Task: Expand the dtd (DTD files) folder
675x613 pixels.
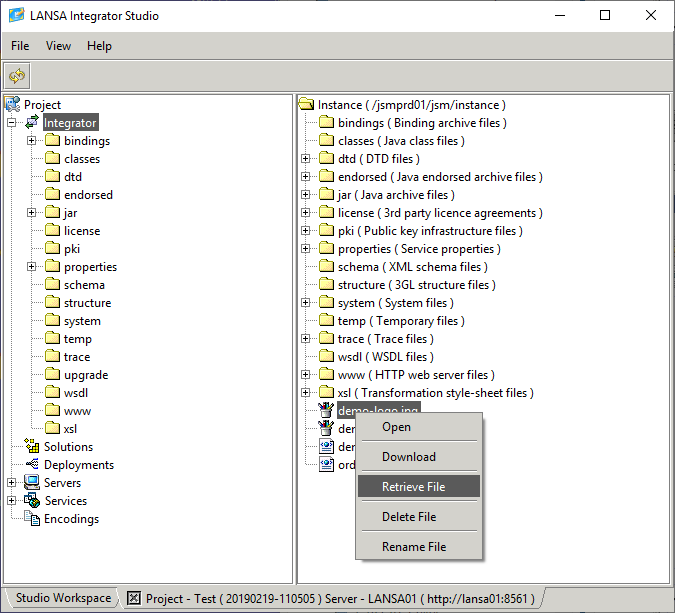Action: tap(306, 159)
